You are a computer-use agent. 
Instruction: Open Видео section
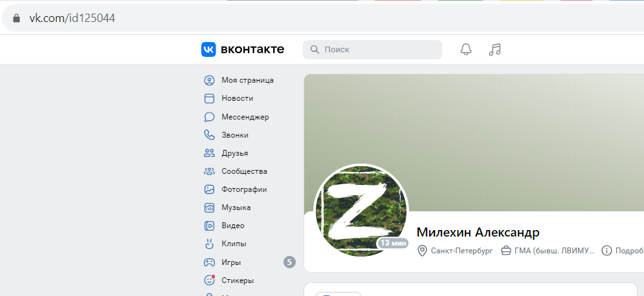233,226
